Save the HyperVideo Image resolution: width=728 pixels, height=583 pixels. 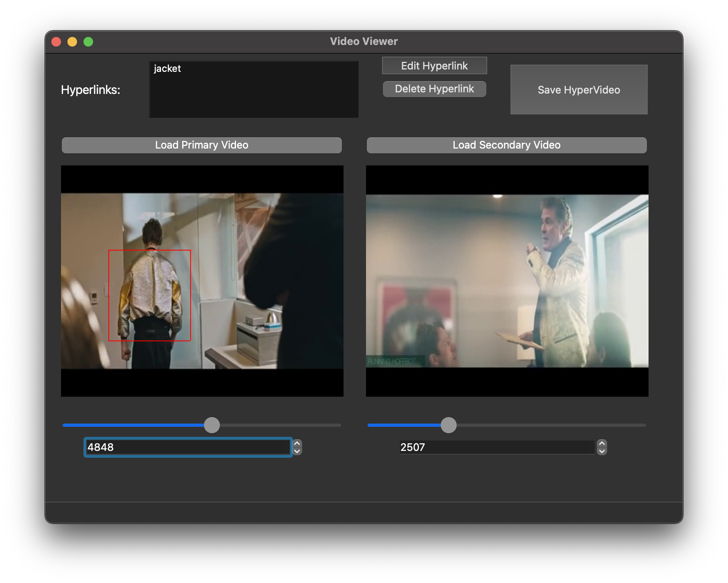coord(578,90)
